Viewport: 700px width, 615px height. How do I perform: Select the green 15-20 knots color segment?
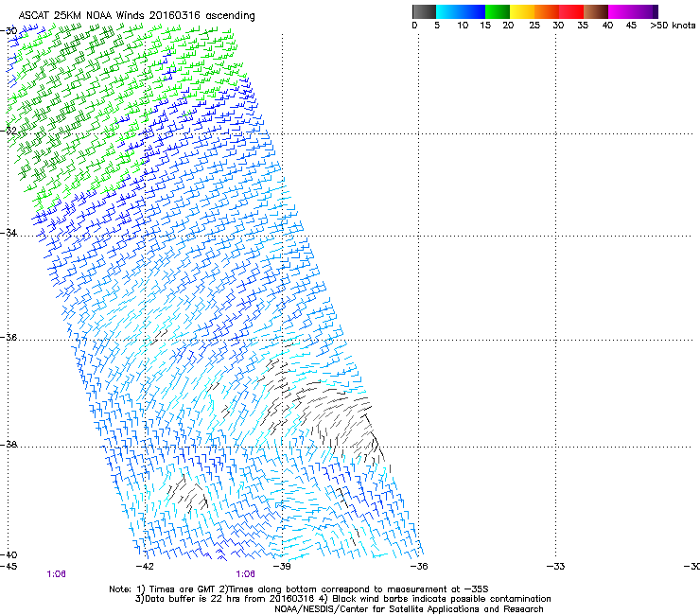click(x=498, y=11)
